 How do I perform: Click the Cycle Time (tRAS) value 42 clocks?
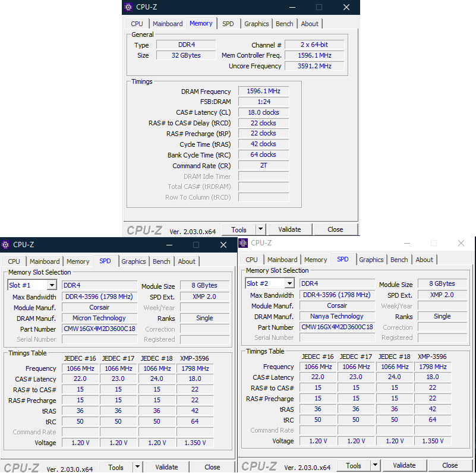(263, 144)
